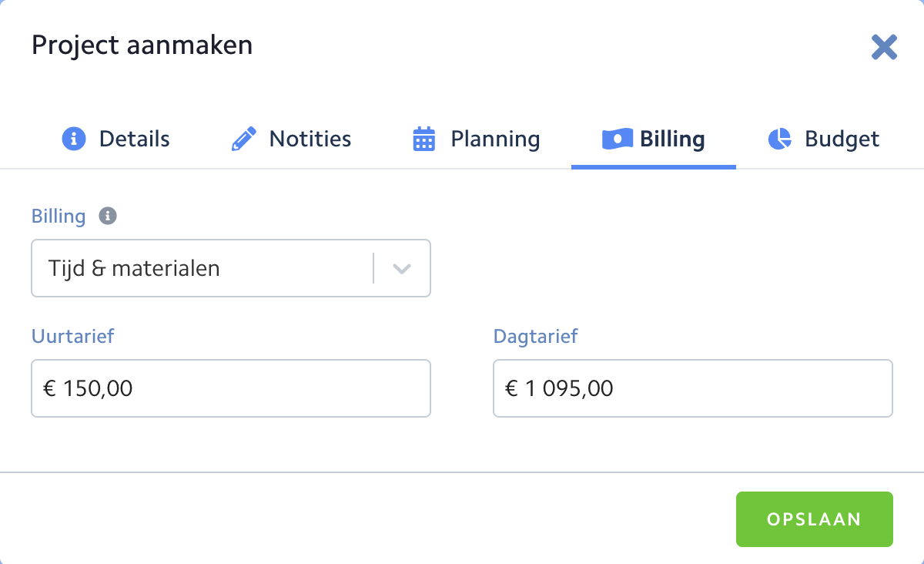Click the Uurtarief field showing € 150,00
This screenshot has height=564, width=924.
tap(231, 388)
